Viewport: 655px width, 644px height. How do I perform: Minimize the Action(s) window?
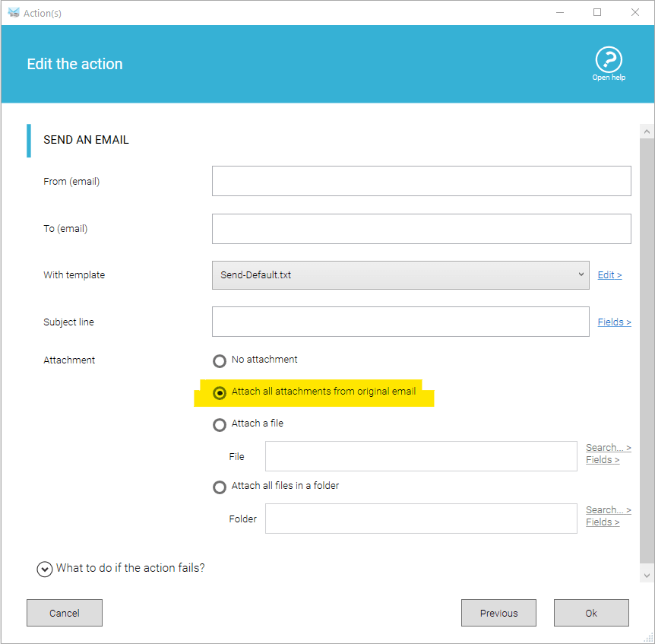tap(560, 12)
